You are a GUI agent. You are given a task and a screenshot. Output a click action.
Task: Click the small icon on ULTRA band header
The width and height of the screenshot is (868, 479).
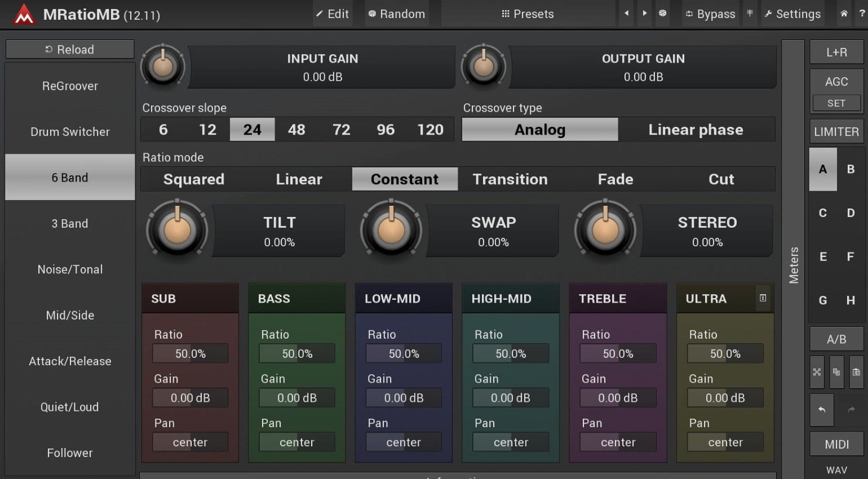763,298
